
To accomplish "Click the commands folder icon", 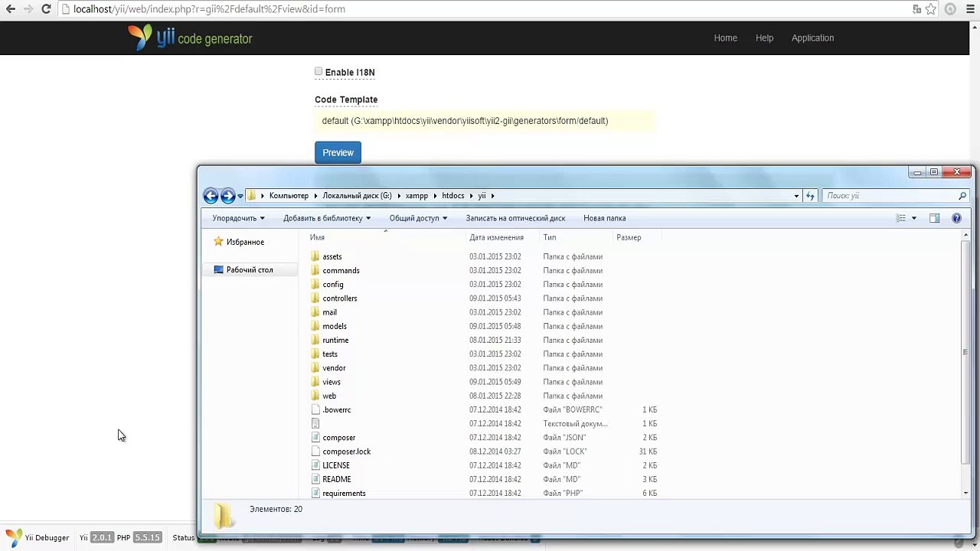I will point(315,270).
